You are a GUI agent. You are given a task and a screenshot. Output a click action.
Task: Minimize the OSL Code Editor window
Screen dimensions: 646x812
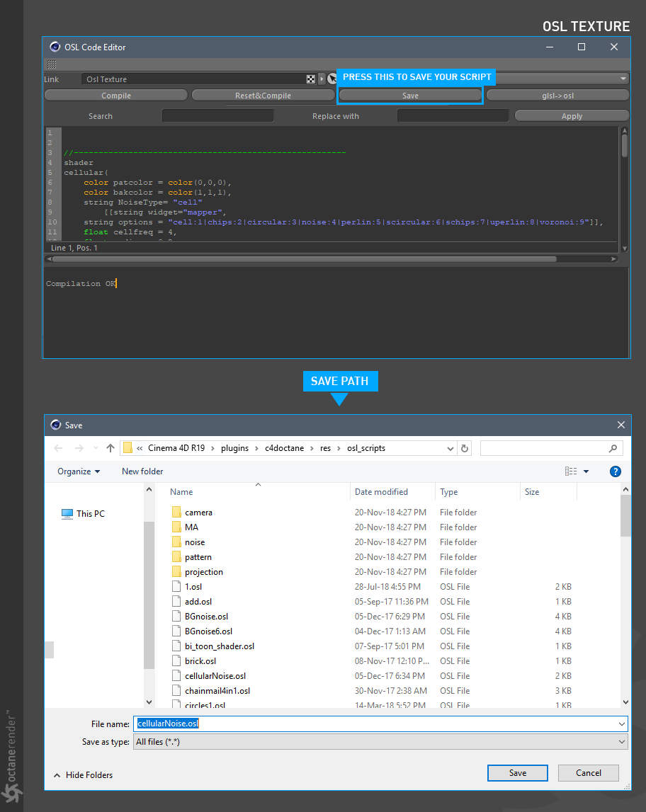pyautogui.click(x=550, y=47)
